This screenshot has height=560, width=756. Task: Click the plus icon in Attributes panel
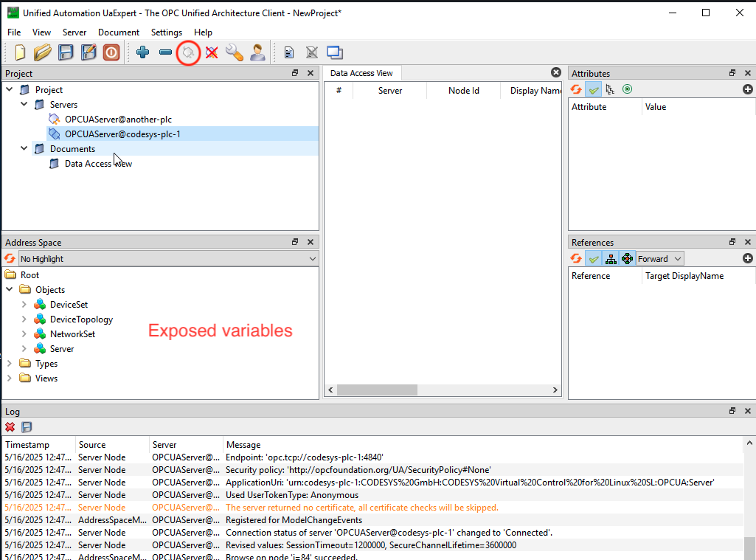tap(747, 89)
